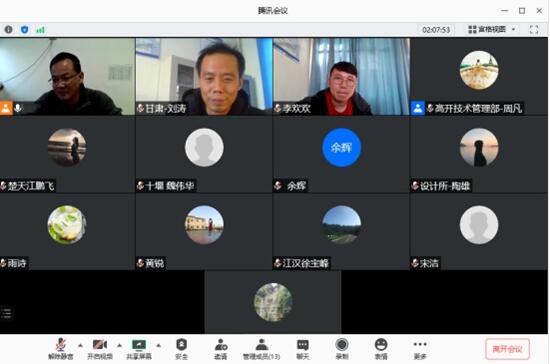Select the 甘肃-刘涛 video tile
The width and height of the screenshot is (550, 364).
(204, 76)
